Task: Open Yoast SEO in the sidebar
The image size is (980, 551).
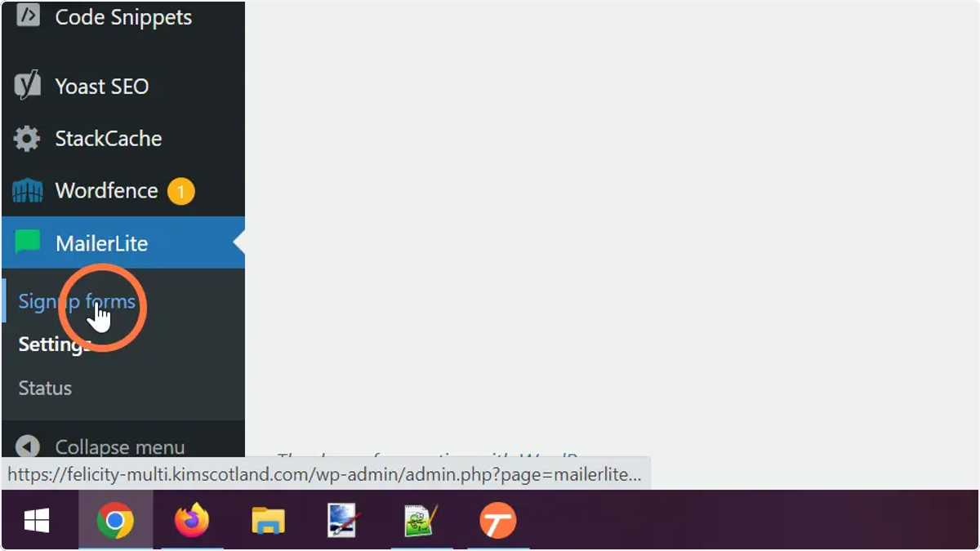Action: coord(122,87)
